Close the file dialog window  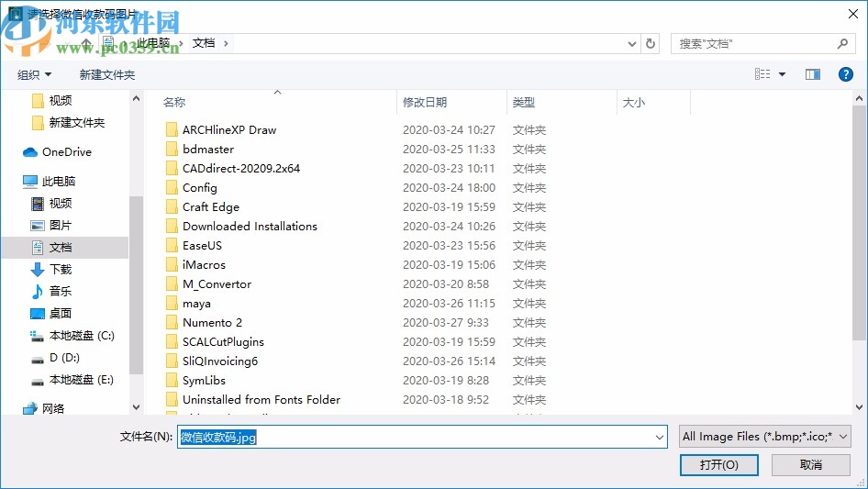click(x=853, y=14)
